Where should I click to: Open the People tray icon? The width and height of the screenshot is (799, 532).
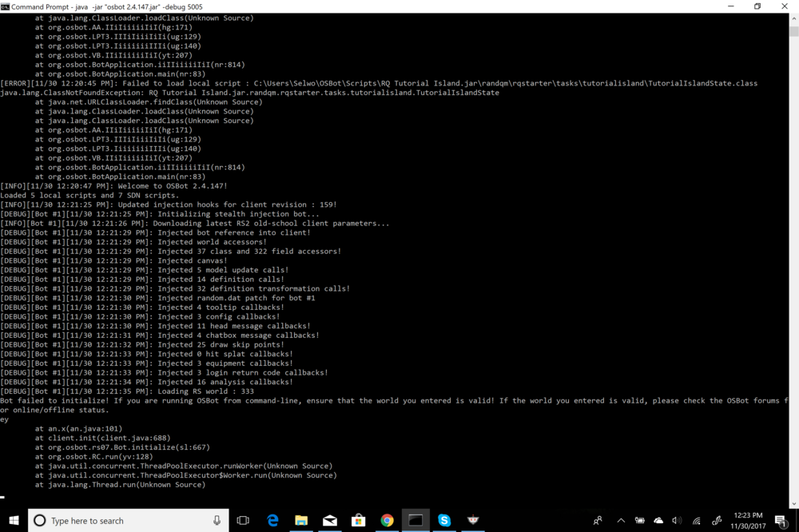point(598,520)
